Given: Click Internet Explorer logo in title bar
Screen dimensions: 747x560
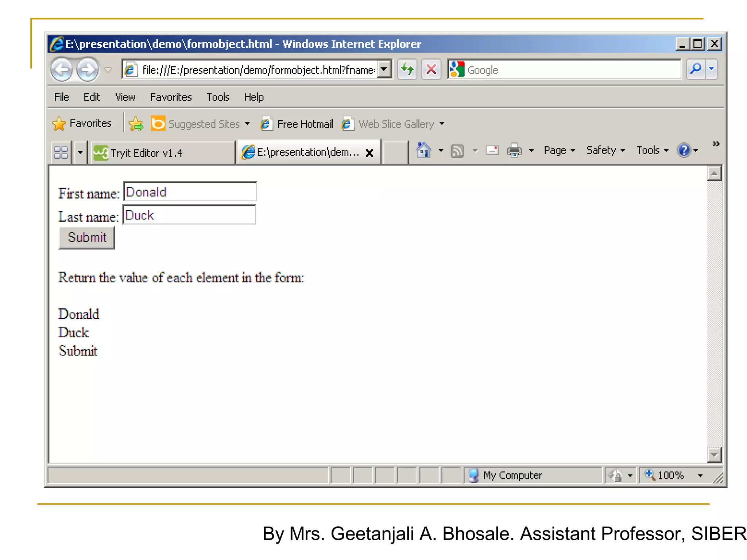Looking at the screenshot, I should pyautogui.click(x=57, y=44).
